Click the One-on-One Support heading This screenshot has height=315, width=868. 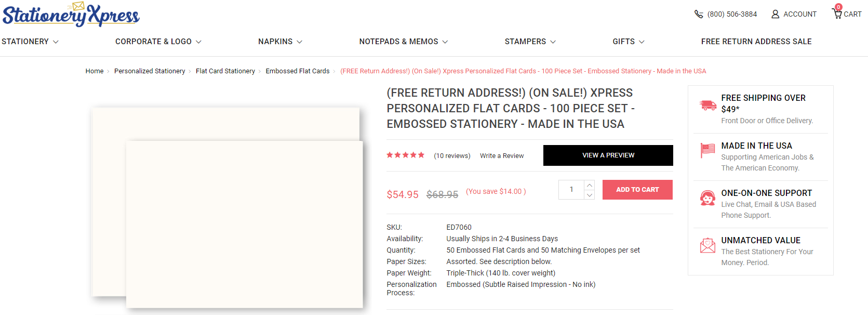[767, 193]
